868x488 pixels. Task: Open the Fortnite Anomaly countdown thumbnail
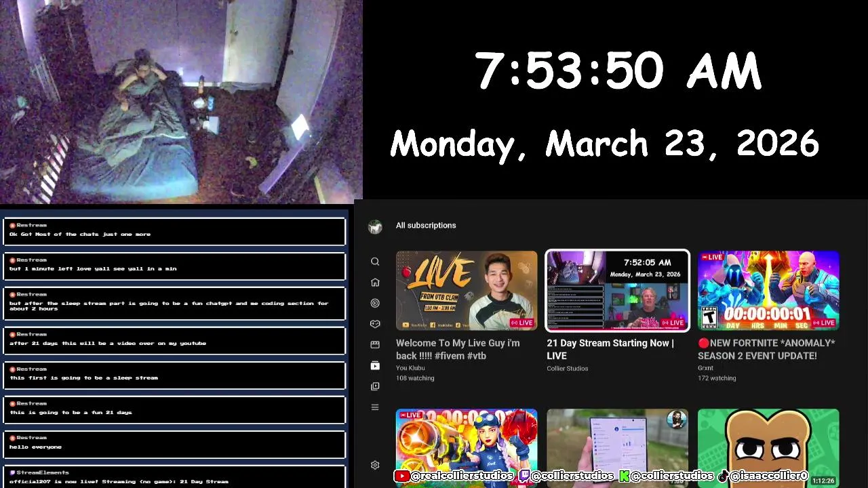768,291
